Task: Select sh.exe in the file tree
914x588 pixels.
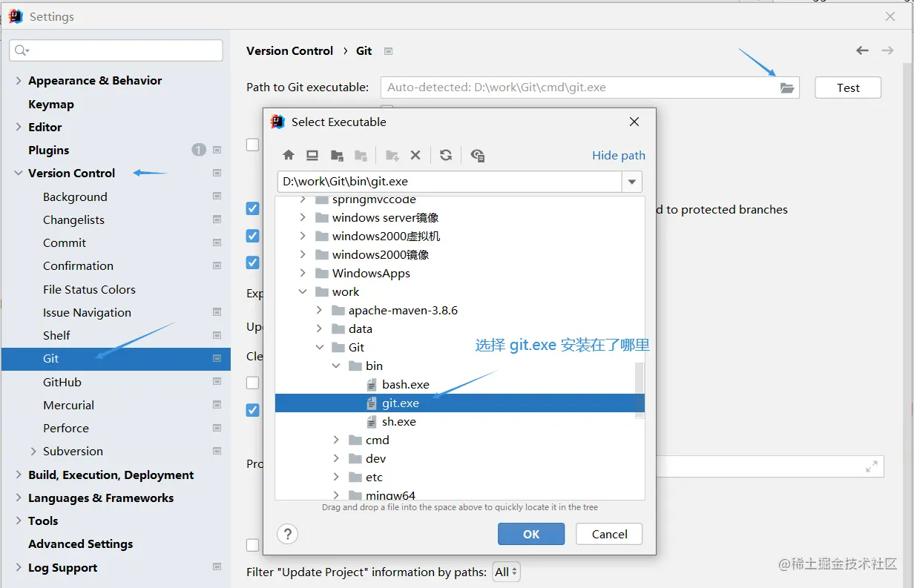Action: click(399, 421)
